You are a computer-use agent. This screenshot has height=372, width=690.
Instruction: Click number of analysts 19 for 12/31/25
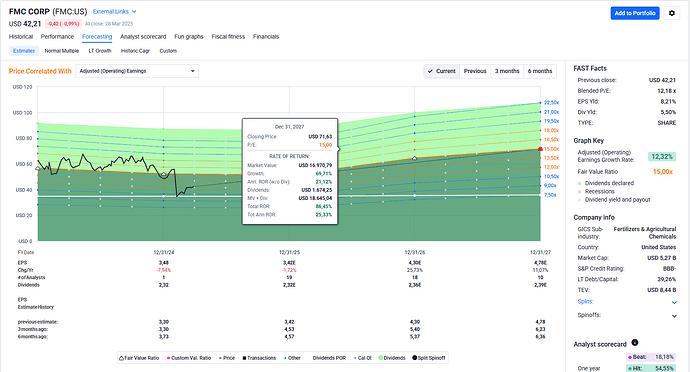(x=289, y=278)
